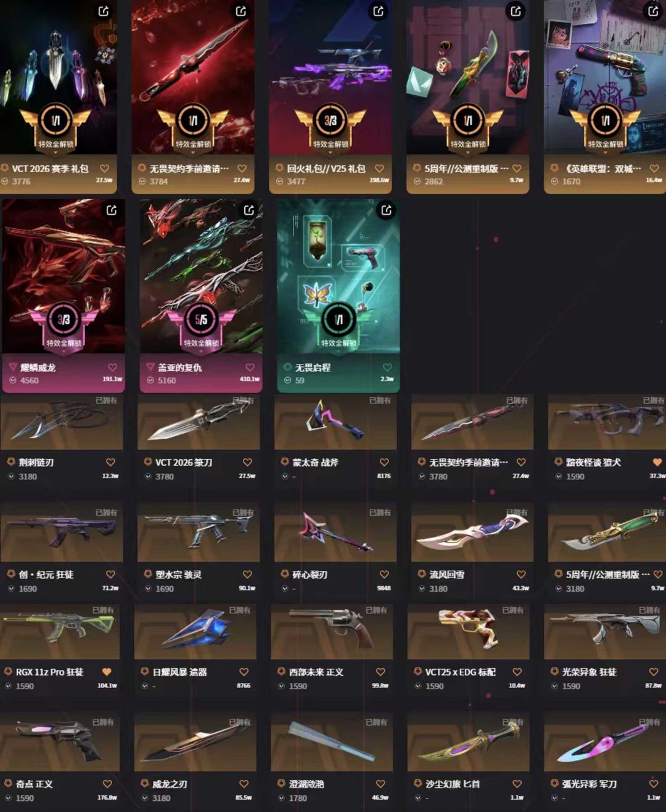Click share icon on 无畏启程 bundle
Screen dimensions: 666x812
(386, 210)
